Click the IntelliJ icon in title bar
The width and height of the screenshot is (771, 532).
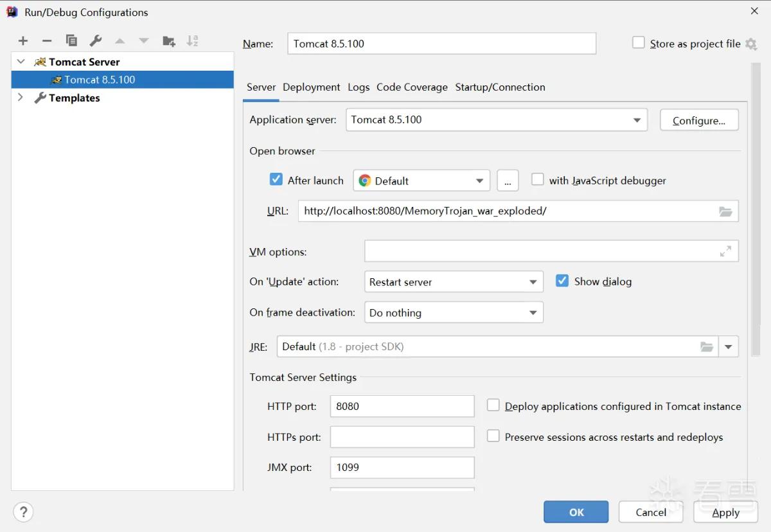[12, 12]
